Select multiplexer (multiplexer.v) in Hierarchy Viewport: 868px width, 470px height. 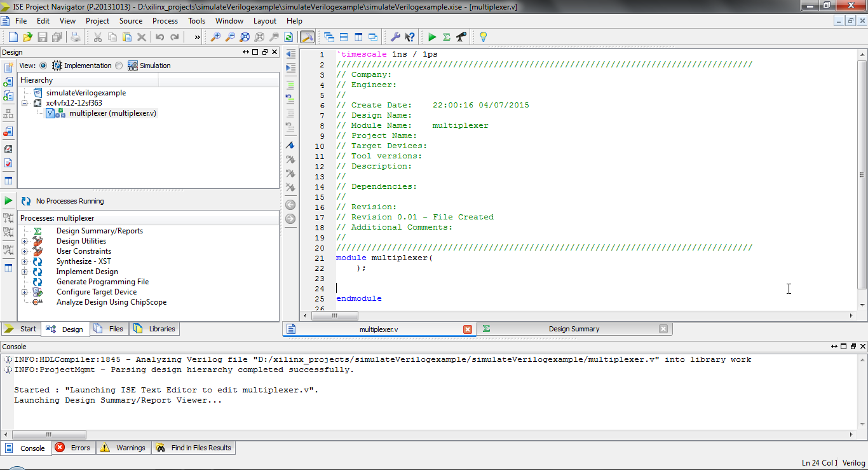tap(112, 113)
